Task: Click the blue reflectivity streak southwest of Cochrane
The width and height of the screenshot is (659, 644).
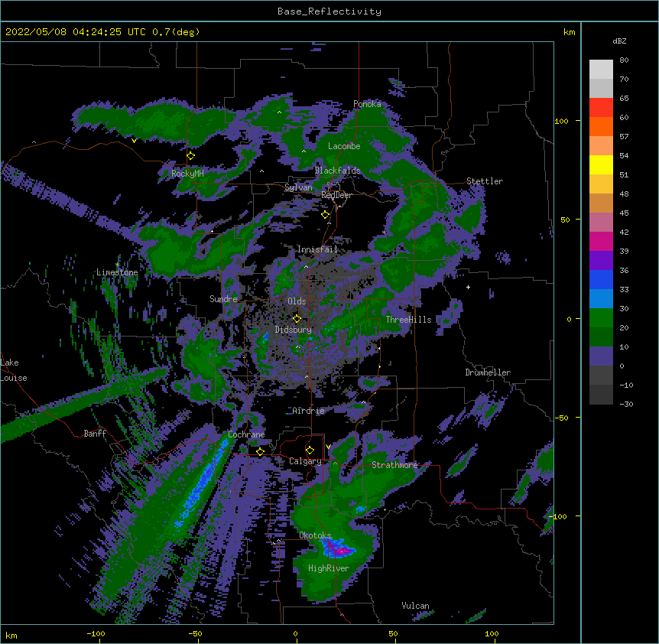Action: [202, 483]
